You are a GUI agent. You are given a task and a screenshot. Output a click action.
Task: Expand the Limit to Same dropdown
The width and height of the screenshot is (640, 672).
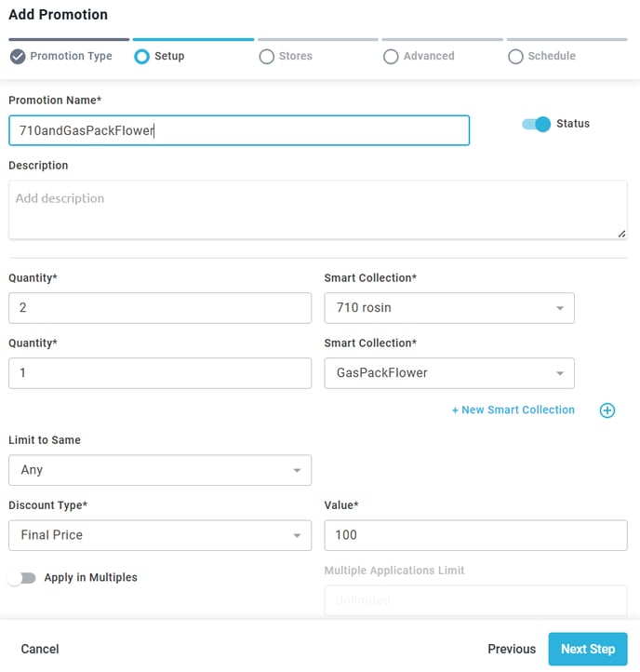160,470
